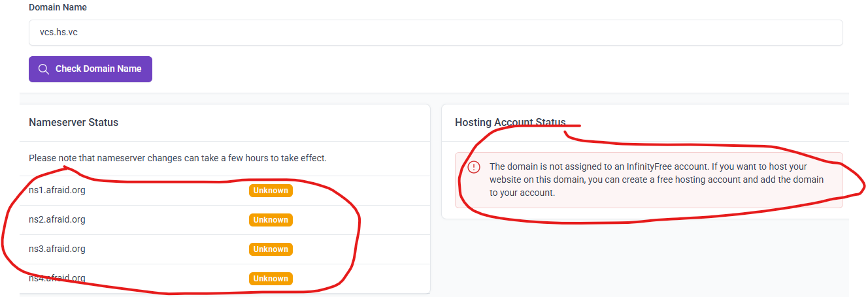Click the magnifier icon in Check Domain Name

44,69
